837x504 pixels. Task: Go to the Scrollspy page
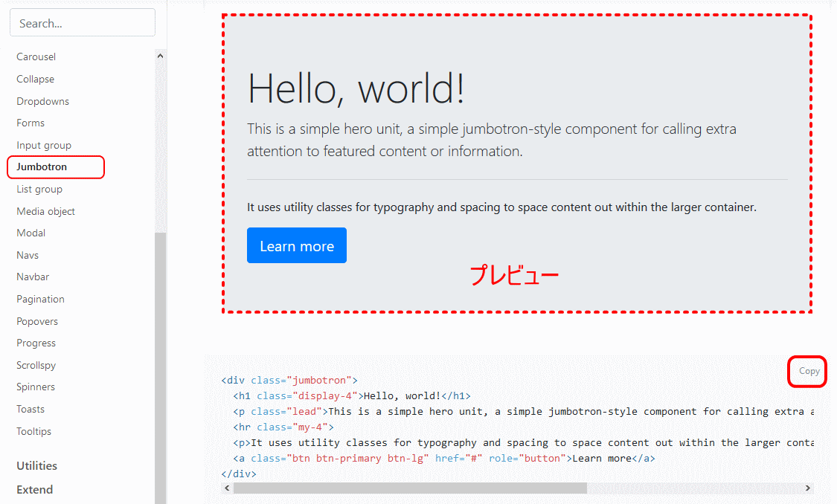36,366
